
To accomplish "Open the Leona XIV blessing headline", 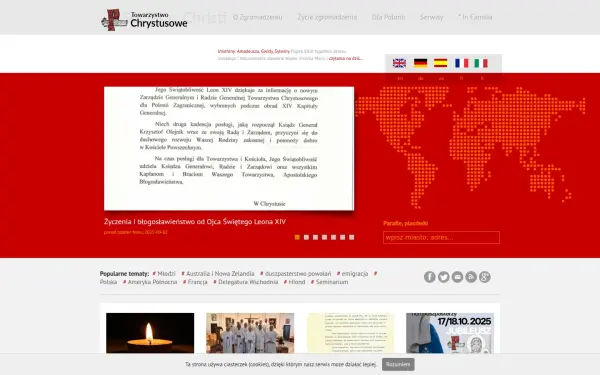I will point(195,222).
